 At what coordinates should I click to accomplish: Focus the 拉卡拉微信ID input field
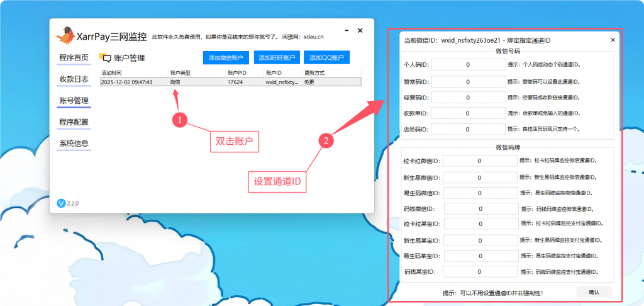[480, 161]
